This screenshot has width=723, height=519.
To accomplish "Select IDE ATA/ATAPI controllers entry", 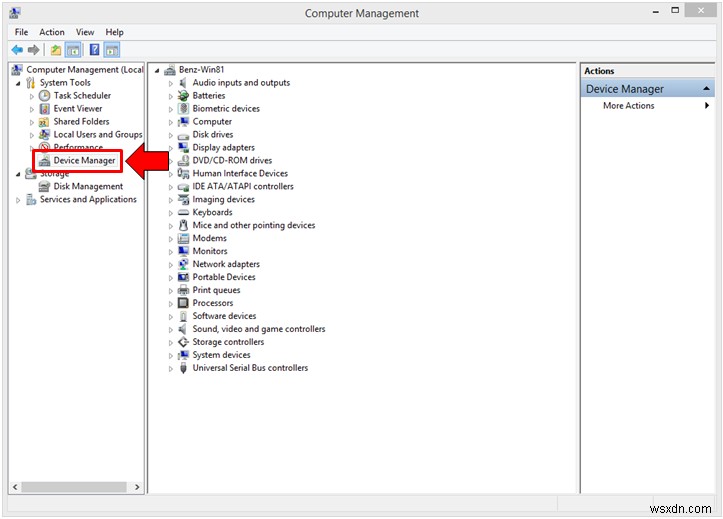I will [x=243, y=186].
